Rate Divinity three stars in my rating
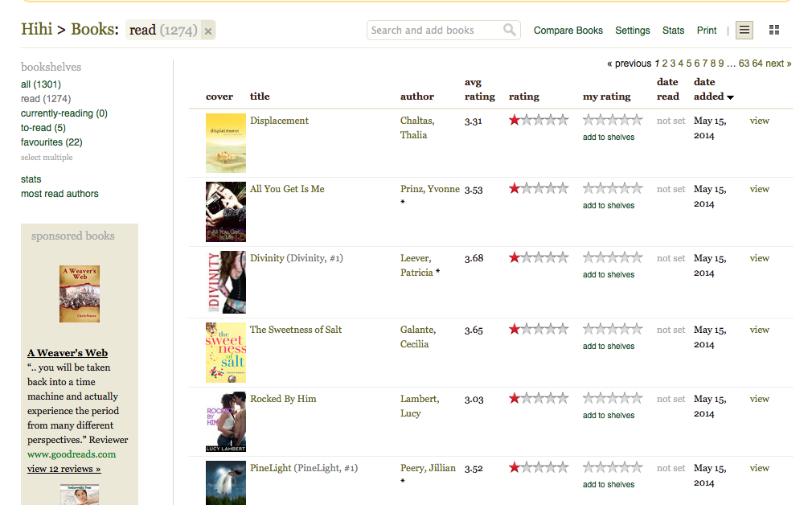 tap(613, 258)
